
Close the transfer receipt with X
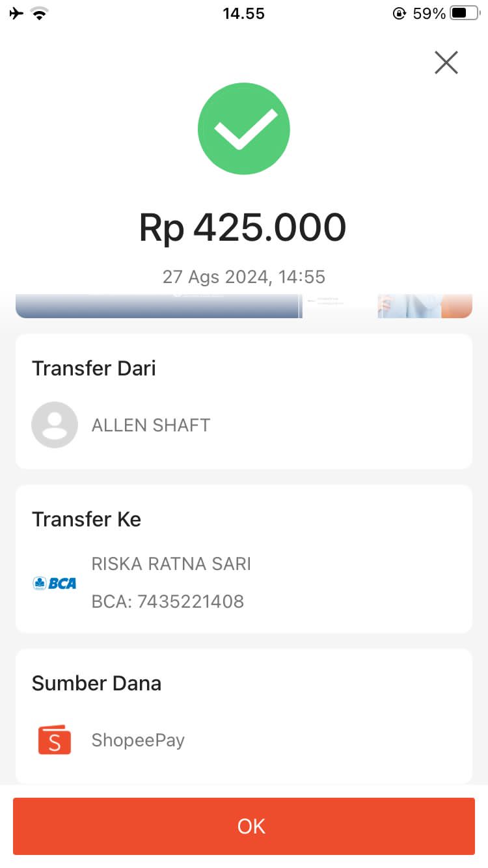click(446, 62)
